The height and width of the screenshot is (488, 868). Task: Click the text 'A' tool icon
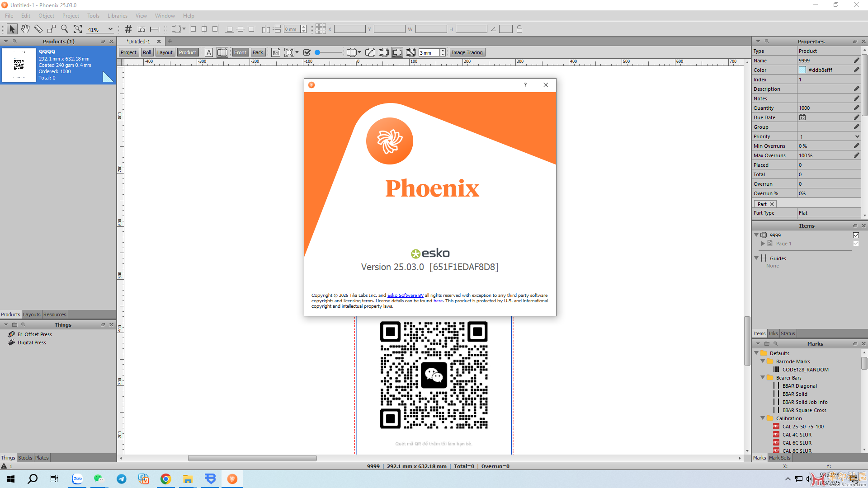coord(209,52)
